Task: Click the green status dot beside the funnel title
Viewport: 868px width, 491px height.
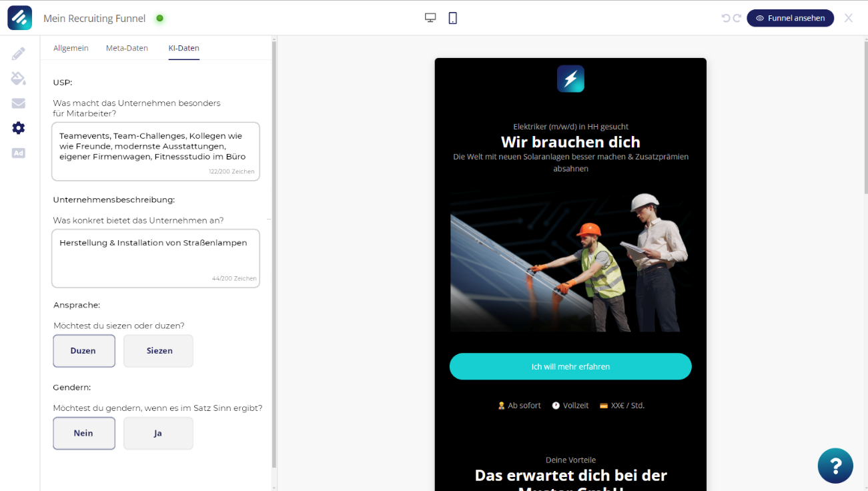Action: 160,19
